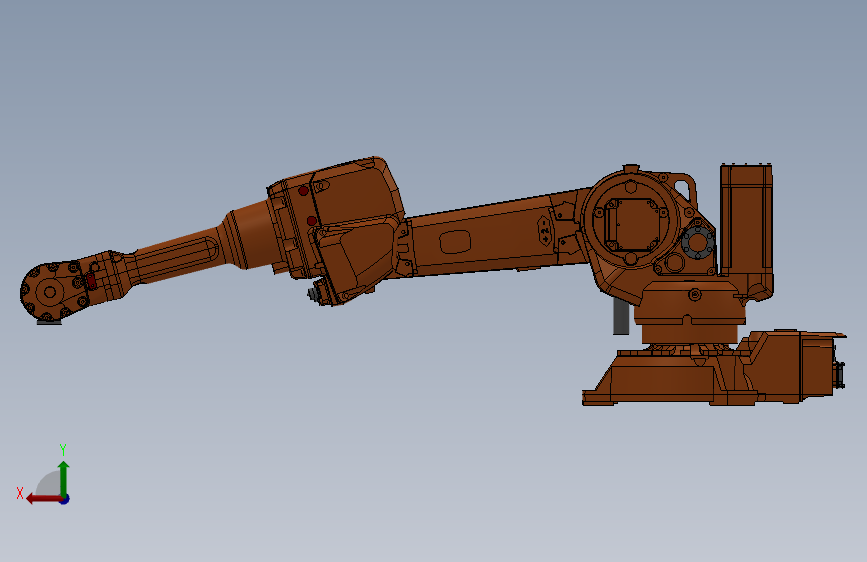Click the green Y axis arrow of the triad

point(64,478)
